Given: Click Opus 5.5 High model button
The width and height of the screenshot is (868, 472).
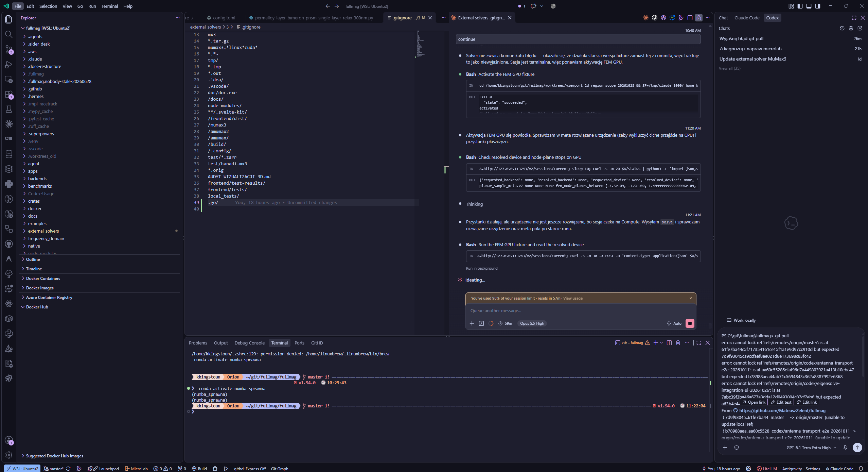Looking at the screenshot, I should click(532, 323).
